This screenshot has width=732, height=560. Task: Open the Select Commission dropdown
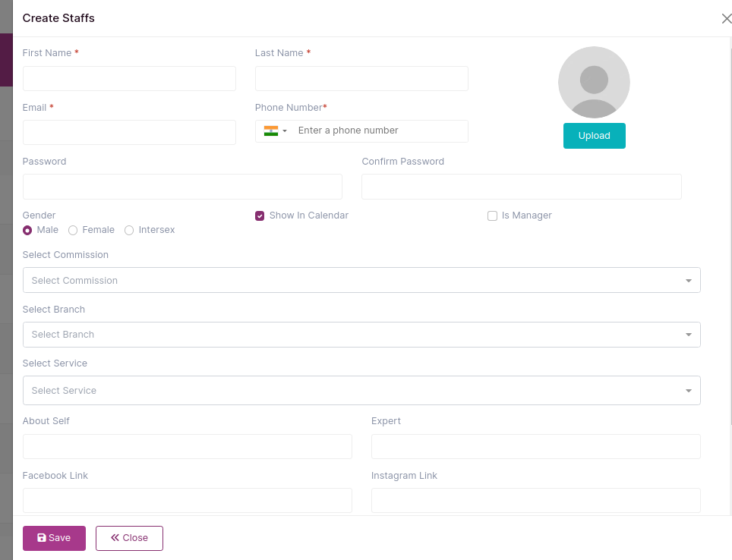point(361,280)
